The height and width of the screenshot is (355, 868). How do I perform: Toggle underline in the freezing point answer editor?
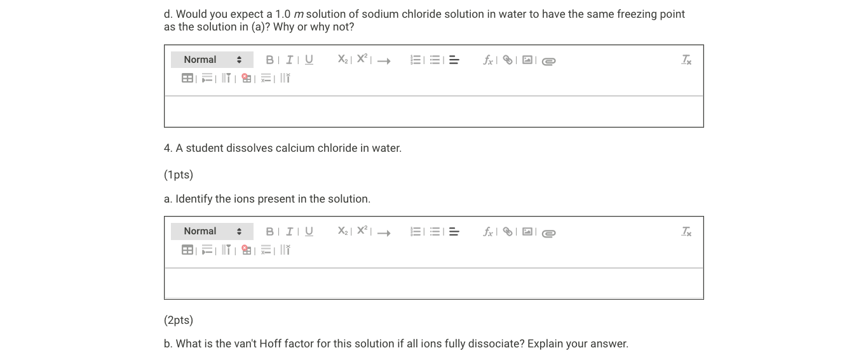coord(309,60)
